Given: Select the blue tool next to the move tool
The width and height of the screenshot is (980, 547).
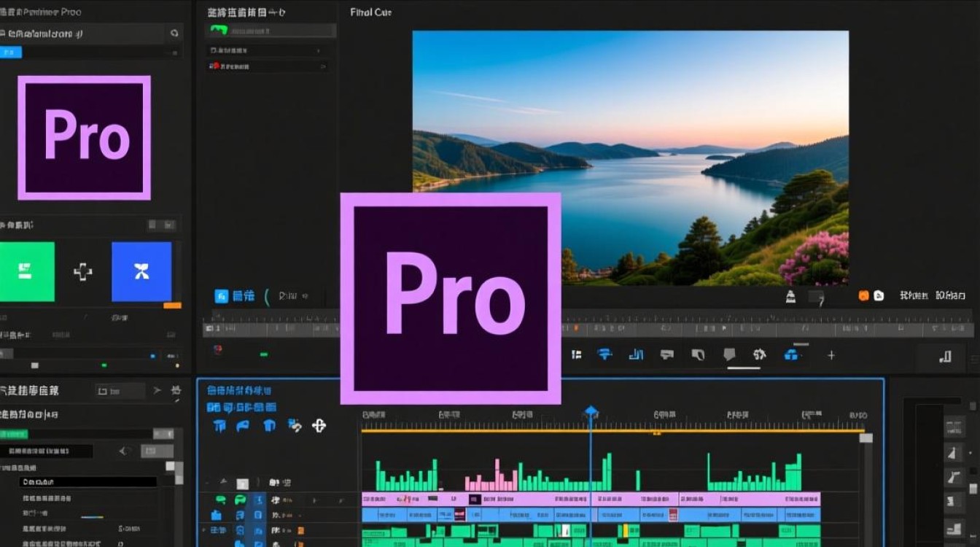Looking at the screenshot, I should coord(295,425).
